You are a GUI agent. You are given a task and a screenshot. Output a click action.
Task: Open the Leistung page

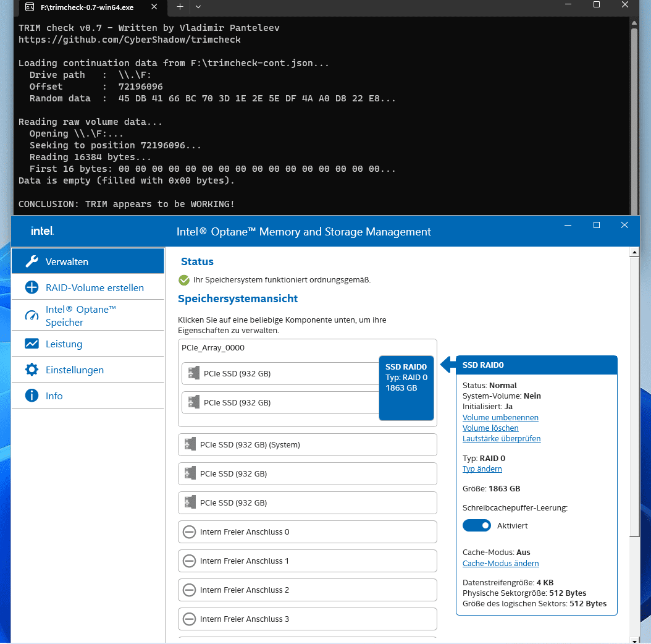tap(88, 344)
